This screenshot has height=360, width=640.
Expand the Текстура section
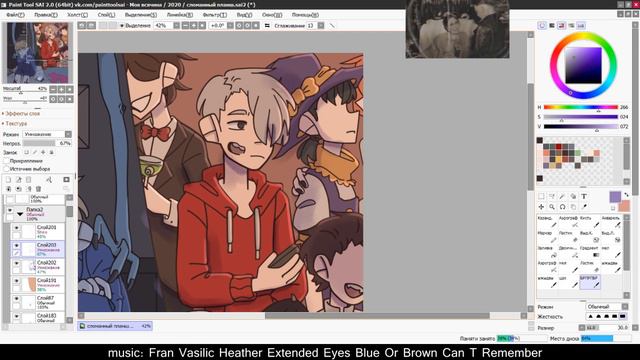pyautogui.click(x=15, y=123)
